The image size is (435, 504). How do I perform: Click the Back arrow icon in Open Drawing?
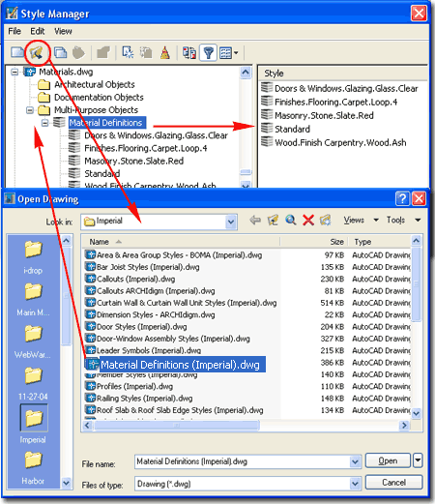pyautogui.click(x=255, y=221)
